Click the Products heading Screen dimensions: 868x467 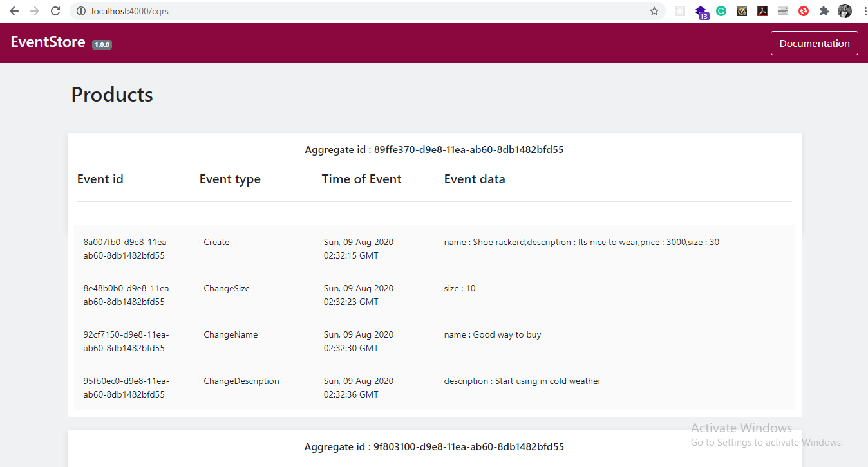tap(112, 95)
